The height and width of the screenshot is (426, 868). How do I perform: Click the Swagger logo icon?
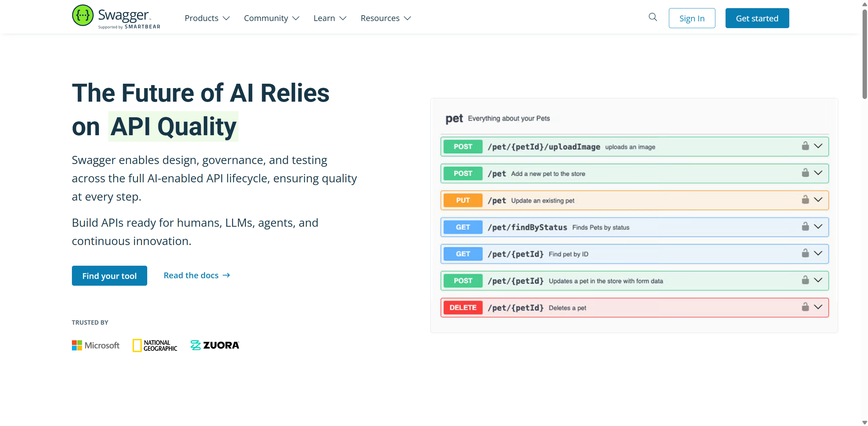(x=82, y=16)
